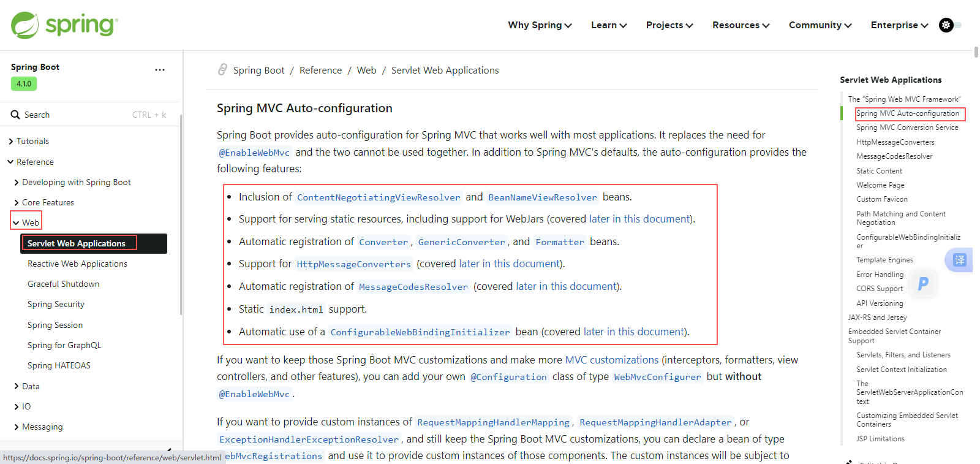
Task: Open the WebMvcConfigurer code link
Action: point(657,377)
